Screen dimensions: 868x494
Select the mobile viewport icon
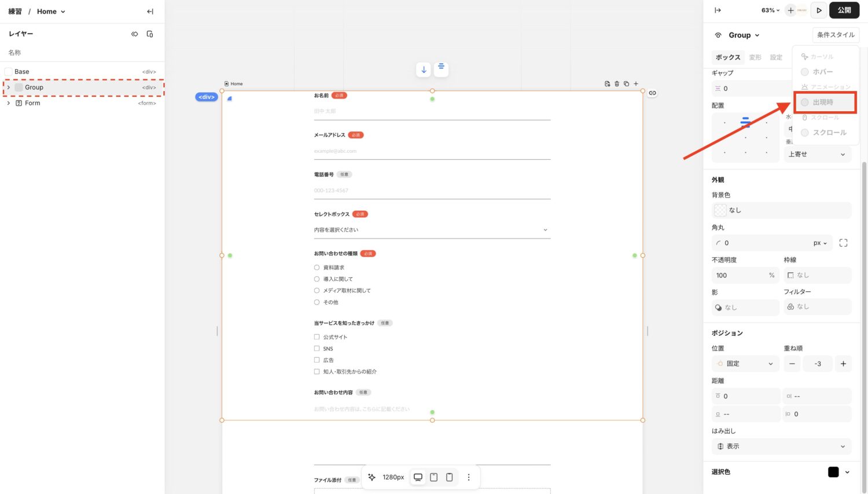(x=449, y=477)
